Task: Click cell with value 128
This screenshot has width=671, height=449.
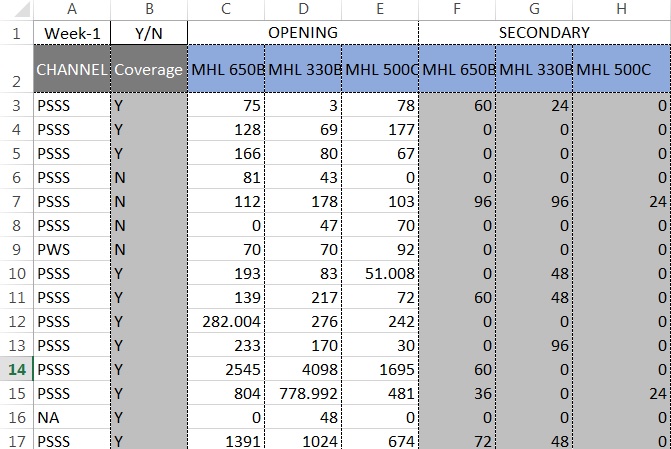Action: (226, 129)
